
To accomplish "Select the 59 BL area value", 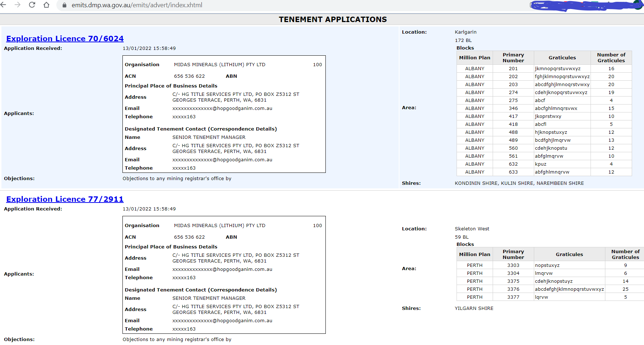I will (462, 237).
